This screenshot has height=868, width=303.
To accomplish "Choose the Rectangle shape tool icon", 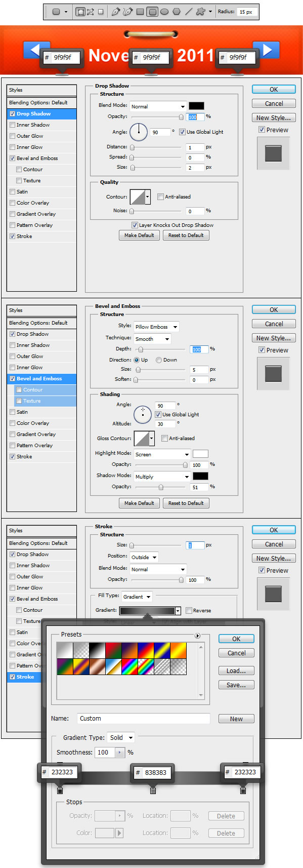I will pos(140,12).
